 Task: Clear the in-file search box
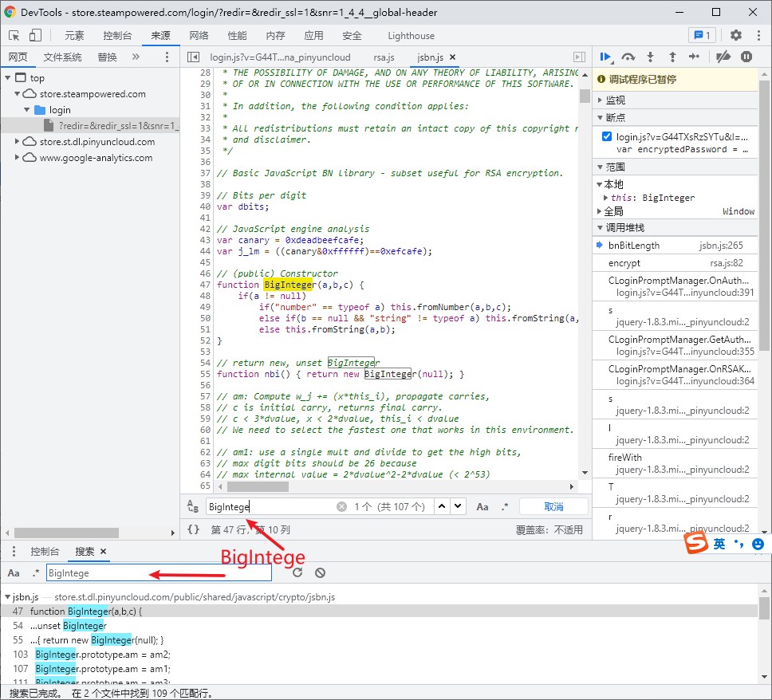pyautogui.click(x=341, y=506)
